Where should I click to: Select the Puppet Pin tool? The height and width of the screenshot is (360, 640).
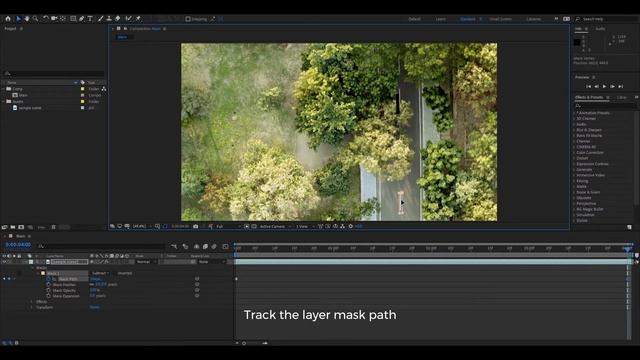click(138, 18)
